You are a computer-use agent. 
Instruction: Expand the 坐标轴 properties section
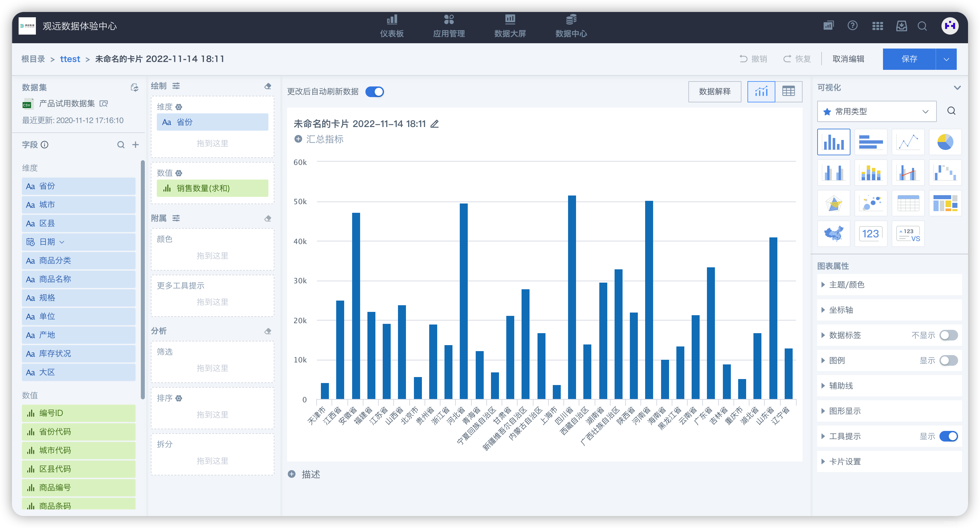[841, 310]
